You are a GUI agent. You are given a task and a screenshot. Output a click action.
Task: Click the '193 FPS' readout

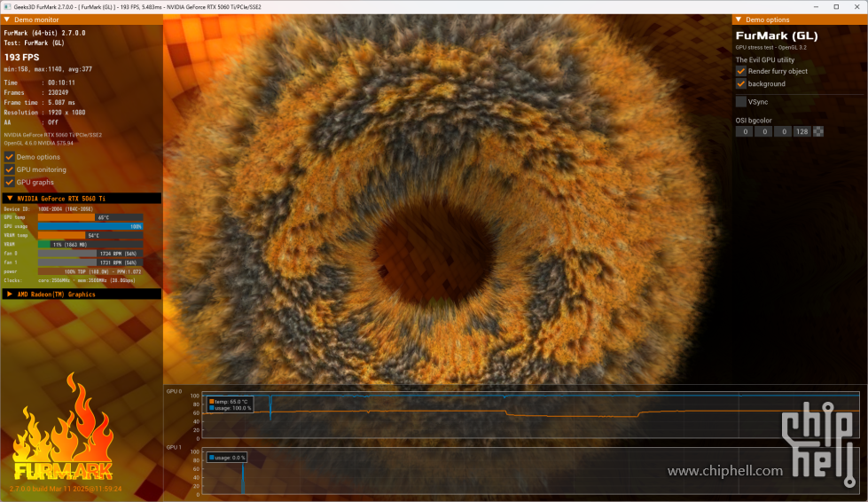21,57
